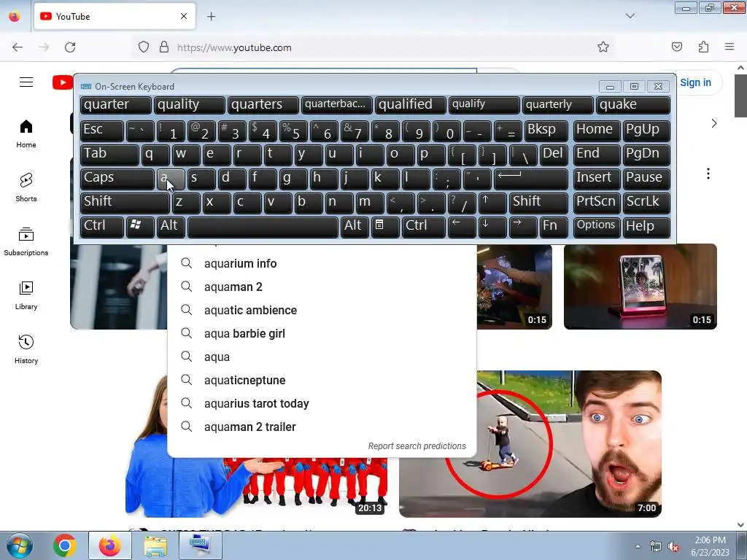Select 'aquarius tarot today' search suggestion
The height and width of the screenshot is (560, 747).
click(x=322, y=403)
